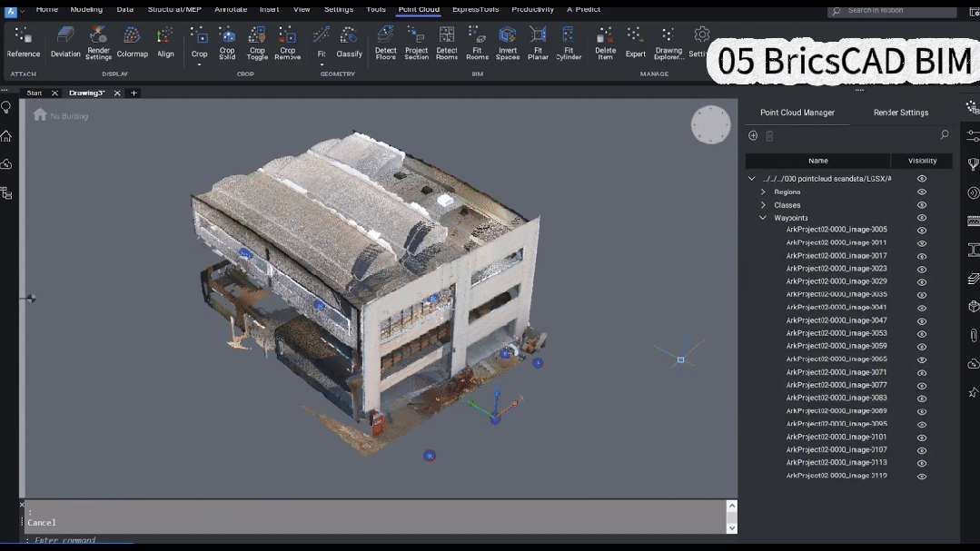Click the search icon in Point Cloud Manager

coord(945,135)
